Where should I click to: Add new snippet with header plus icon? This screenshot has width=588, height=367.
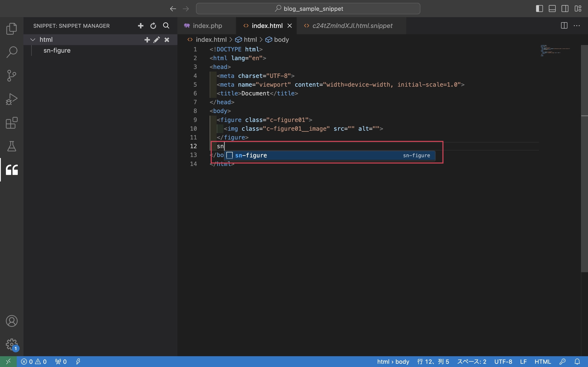pos(140,26)
